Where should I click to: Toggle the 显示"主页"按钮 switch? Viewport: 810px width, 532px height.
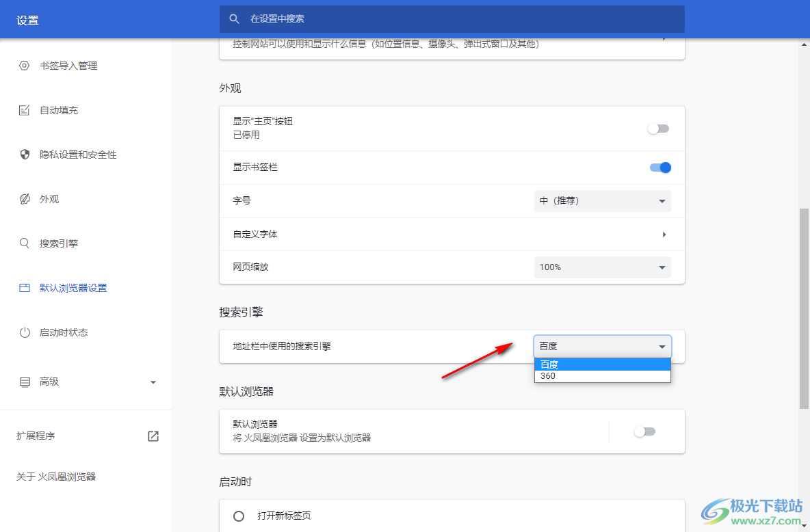[658, 129]
